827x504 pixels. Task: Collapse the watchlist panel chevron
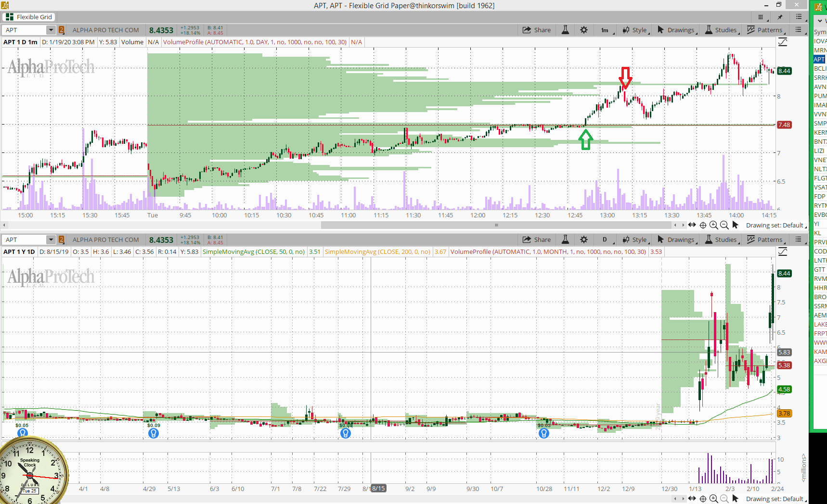(820, 21)
